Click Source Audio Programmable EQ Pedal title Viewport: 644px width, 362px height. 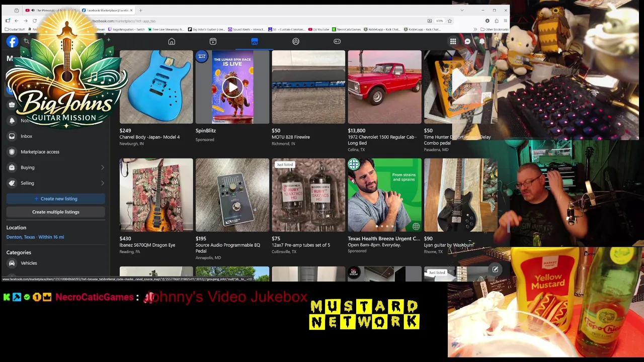coord(228,248)
